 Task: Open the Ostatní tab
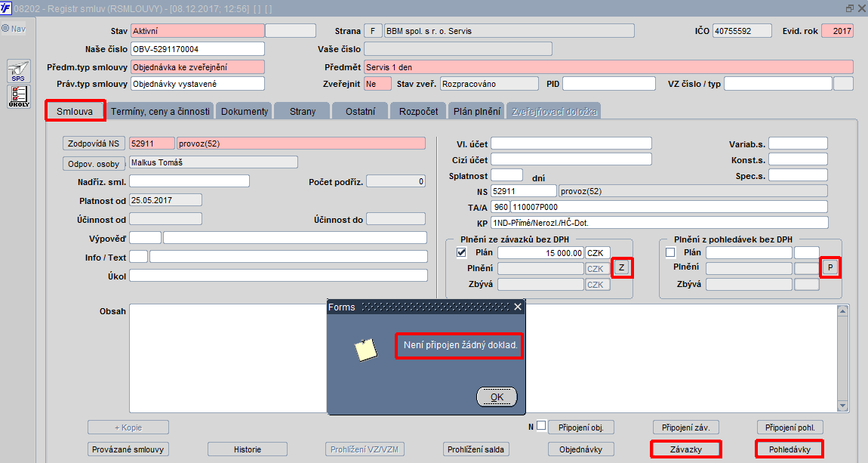click(x=360, y=111)
